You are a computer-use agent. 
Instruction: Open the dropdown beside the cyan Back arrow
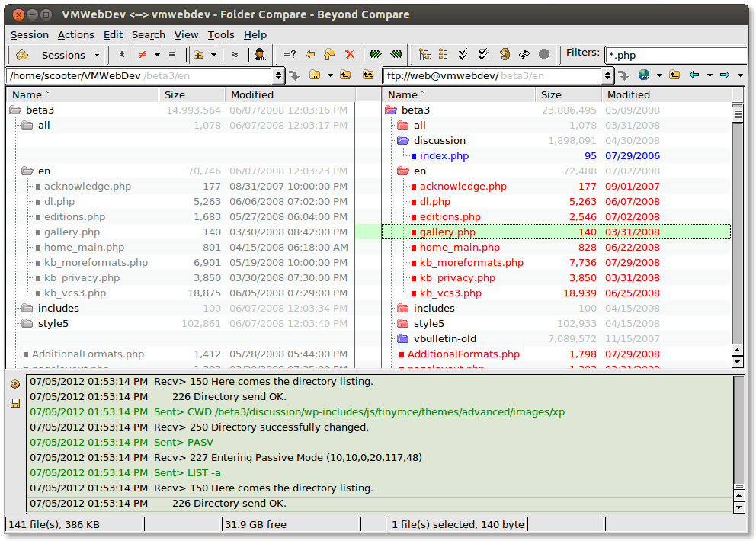point(710,75)
